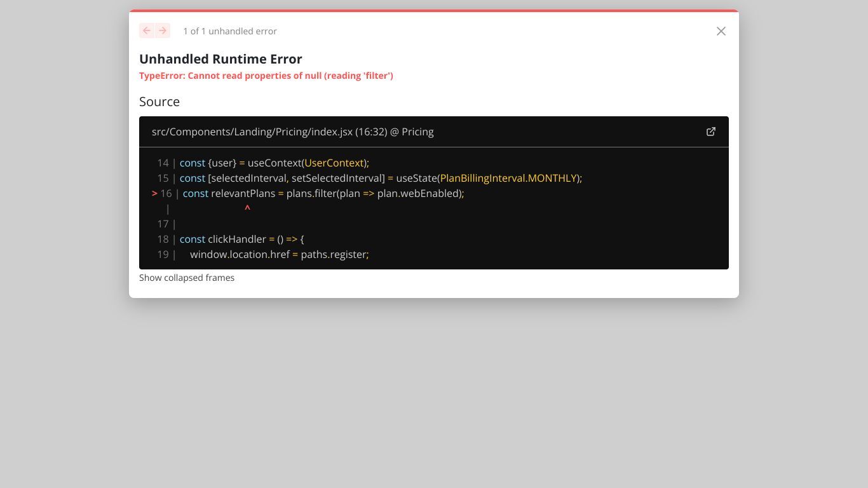Go to the next error arrow
Image resolution: width=868 pixels, height=488 pixels.
[x=163, y=30]
